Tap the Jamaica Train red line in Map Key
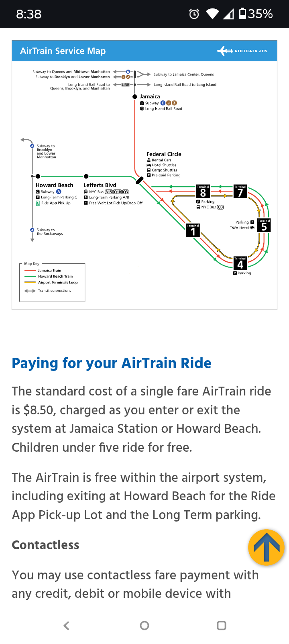Screen dimensions: 289x644 [x=31, y=271]
